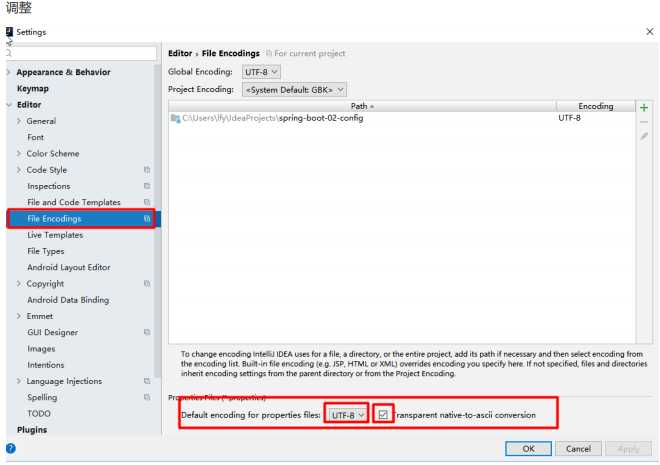The image size is (660, 465).
Task: Expand the Copyright node
Action: (19, 284)
